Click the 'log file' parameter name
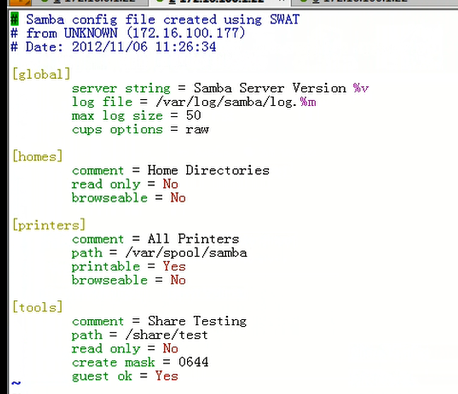This screenshot has height=394, width=458. (102, 102)
